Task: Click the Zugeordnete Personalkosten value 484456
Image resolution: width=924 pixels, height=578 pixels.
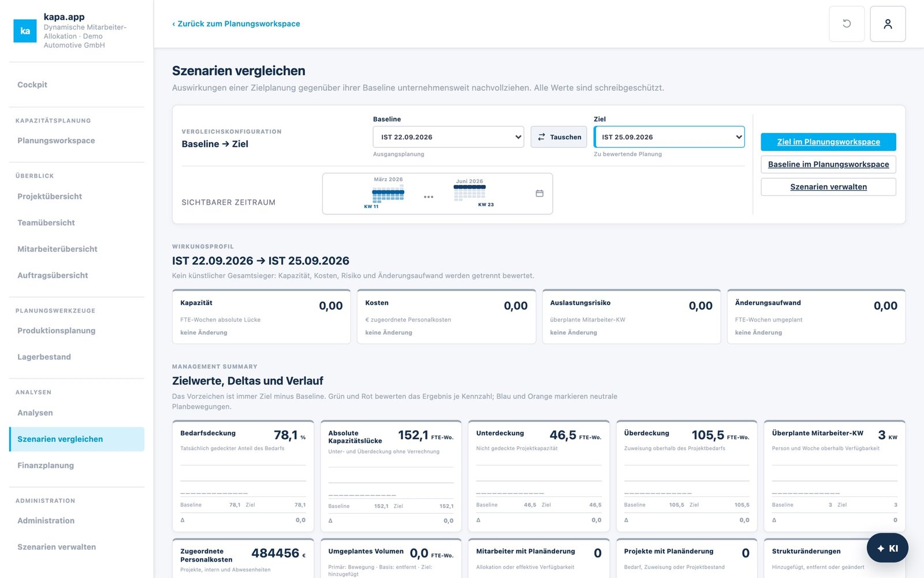Action: coord(275,553)
